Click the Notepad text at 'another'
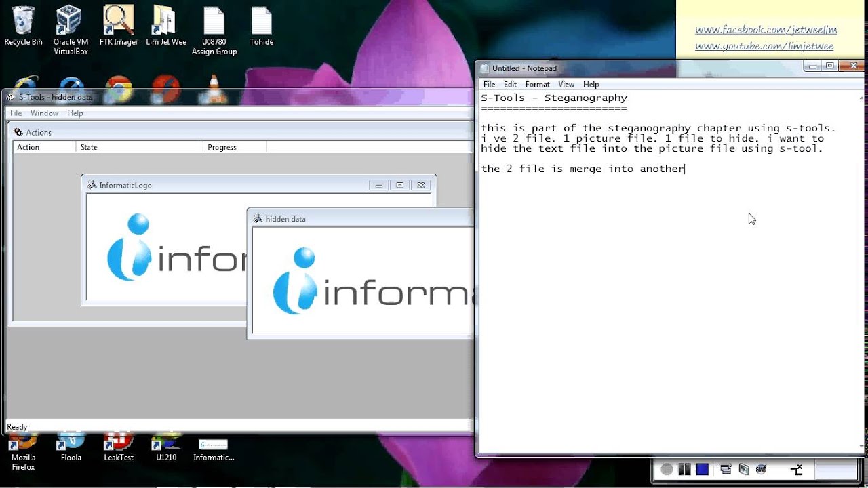Screen dimensions: 868x488 pyautogui.click(x=662, y=168)
